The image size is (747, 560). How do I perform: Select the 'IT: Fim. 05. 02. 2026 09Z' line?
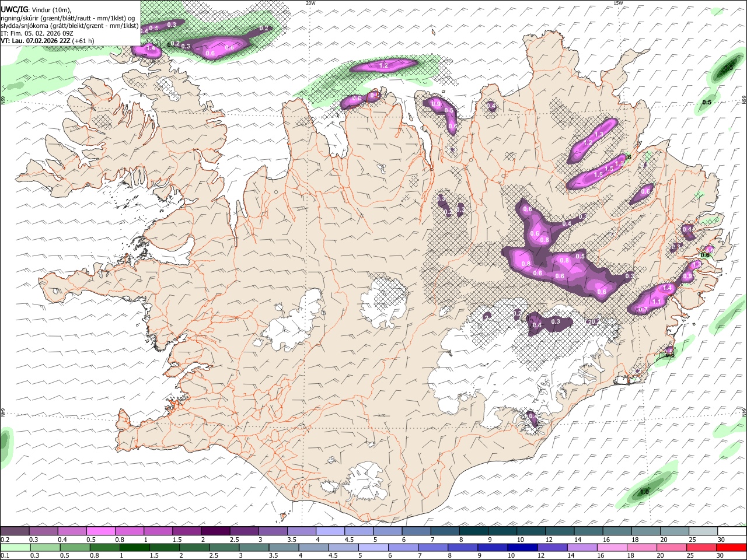[x=37, y=33]
